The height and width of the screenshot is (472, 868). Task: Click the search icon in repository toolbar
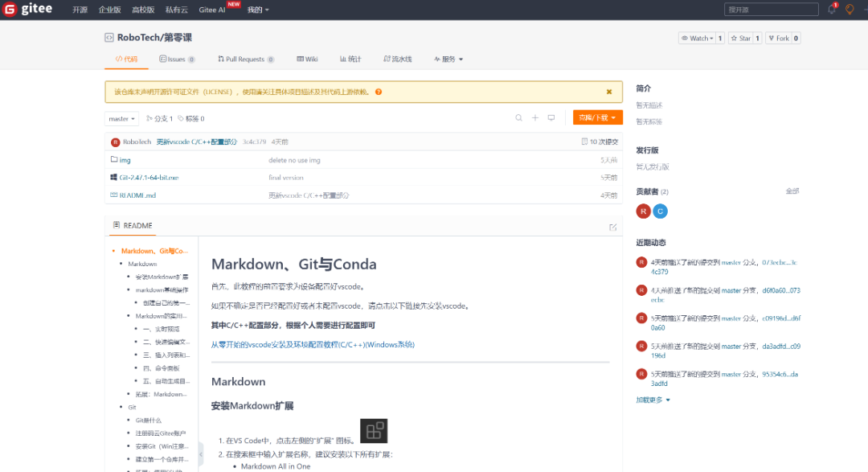click(519, 118)
